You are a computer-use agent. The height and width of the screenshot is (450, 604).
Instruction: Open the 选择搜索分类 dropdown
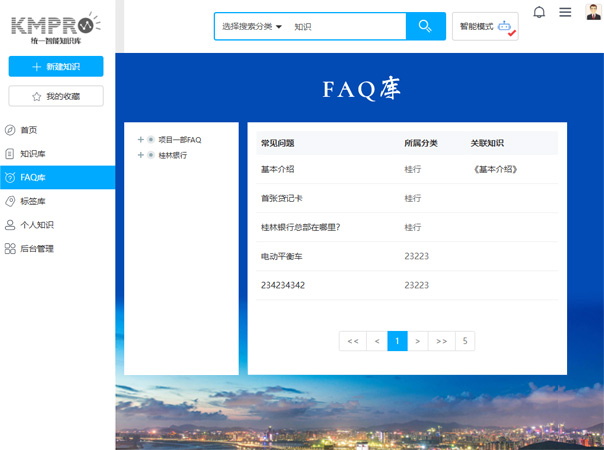pos(251,27)
